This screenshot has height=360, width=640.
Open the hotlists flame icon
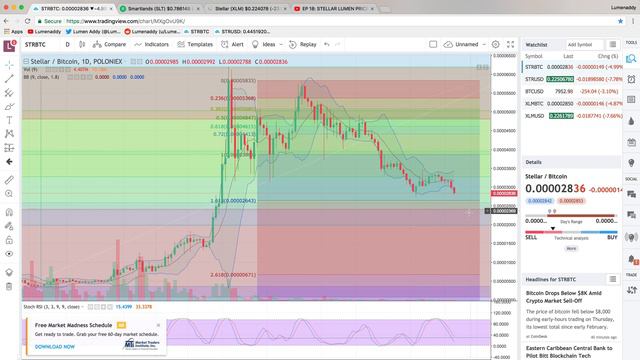pyautogui.click(x=631, y=121)
